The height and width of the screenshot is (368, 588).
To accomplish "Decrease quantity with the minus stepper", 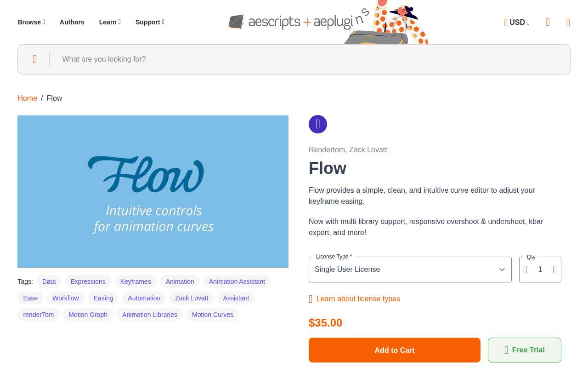I will click(525, 270).
